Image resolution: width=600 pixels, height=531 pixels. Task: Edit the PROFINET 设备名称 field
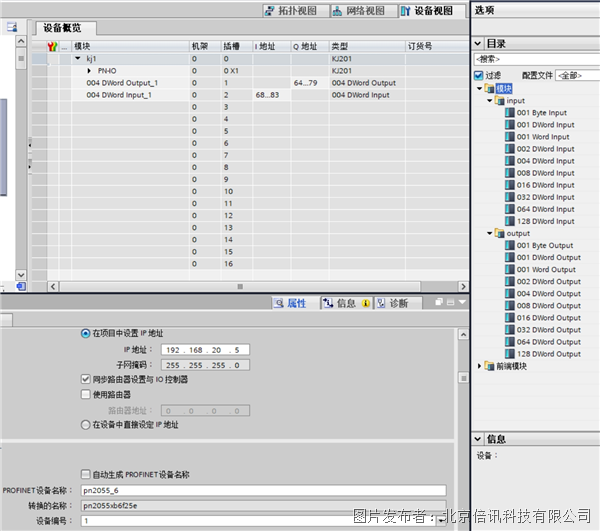pos(264,490)
